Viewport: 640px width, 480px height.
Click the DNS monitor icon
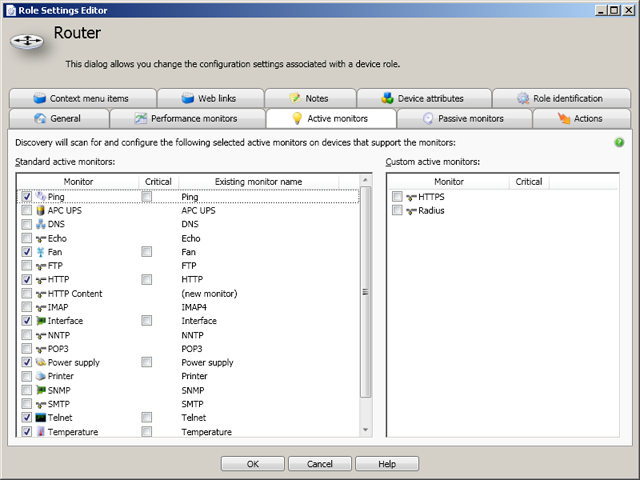point(41,225)
